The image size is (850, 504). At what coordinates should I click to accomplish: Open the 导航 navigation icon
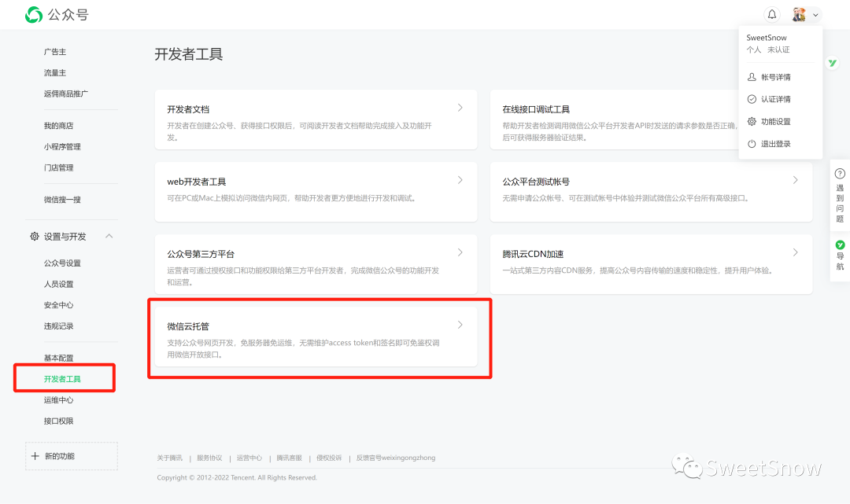click(x=840, y=245)
